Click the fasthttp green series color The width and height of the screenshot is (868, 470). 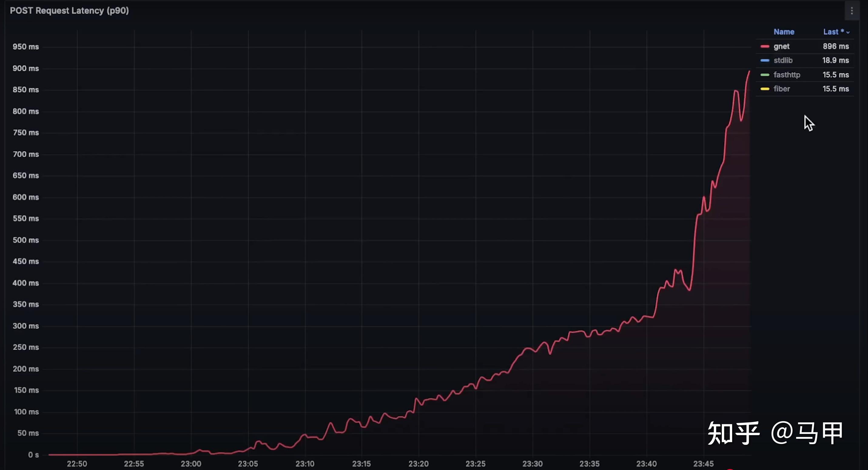coord(765,75)
